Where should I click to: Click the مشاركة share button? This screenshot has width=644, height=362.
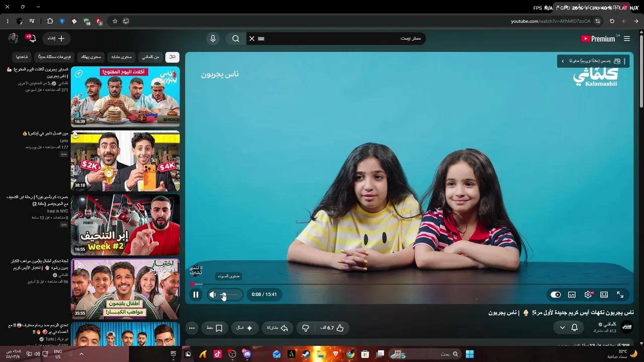(x=277, y=328)
